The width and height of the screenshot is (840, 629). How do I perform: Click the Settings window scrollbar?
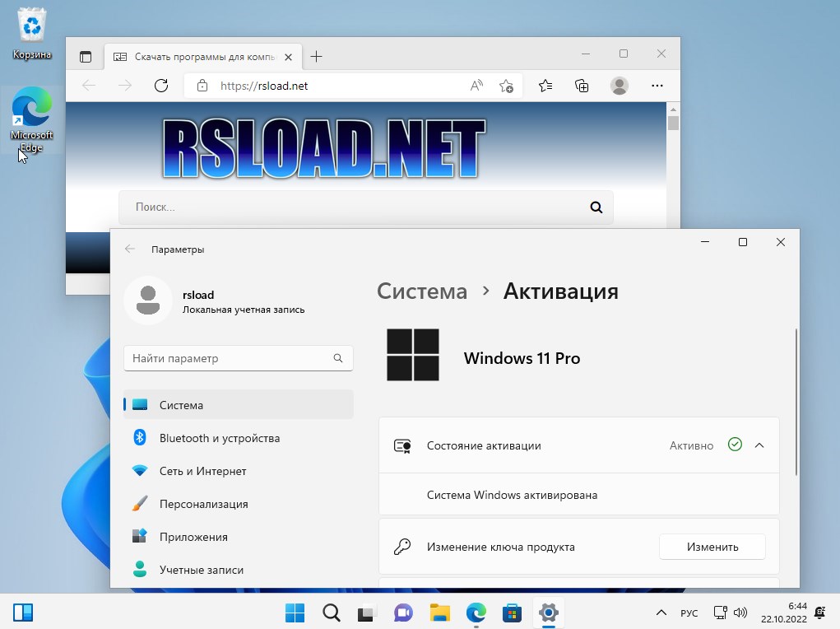point(796,402)
